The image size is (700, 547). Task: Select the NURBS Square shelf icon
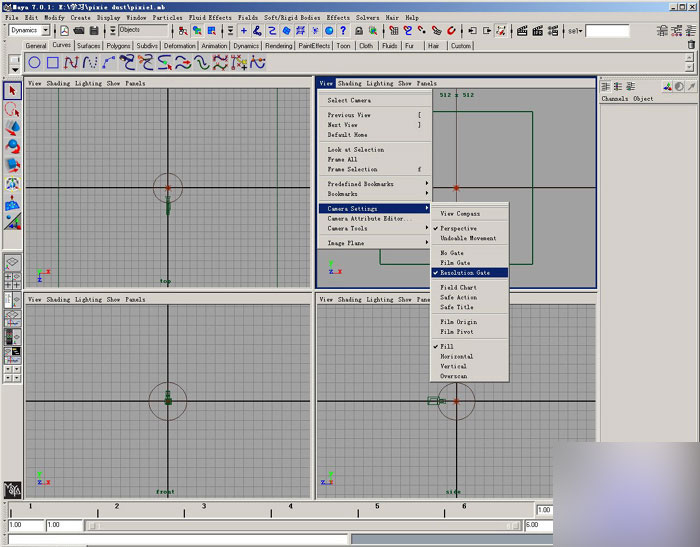pyautogui.click(x=53, y=62)
